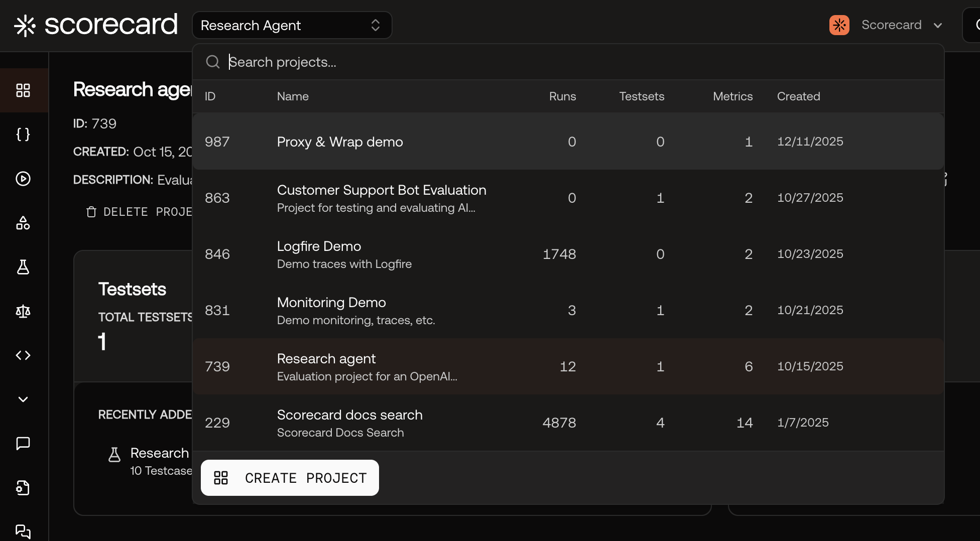
Task: Click the magnifier icon in project search
Action: 213,62
